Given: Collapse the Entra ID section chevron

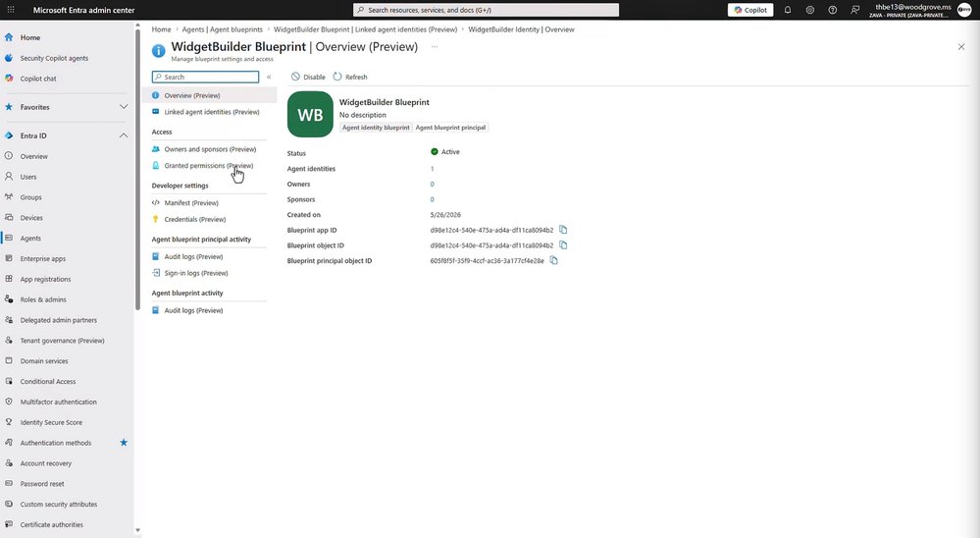Looking at the screenshot, I should (x=124, y=135).
